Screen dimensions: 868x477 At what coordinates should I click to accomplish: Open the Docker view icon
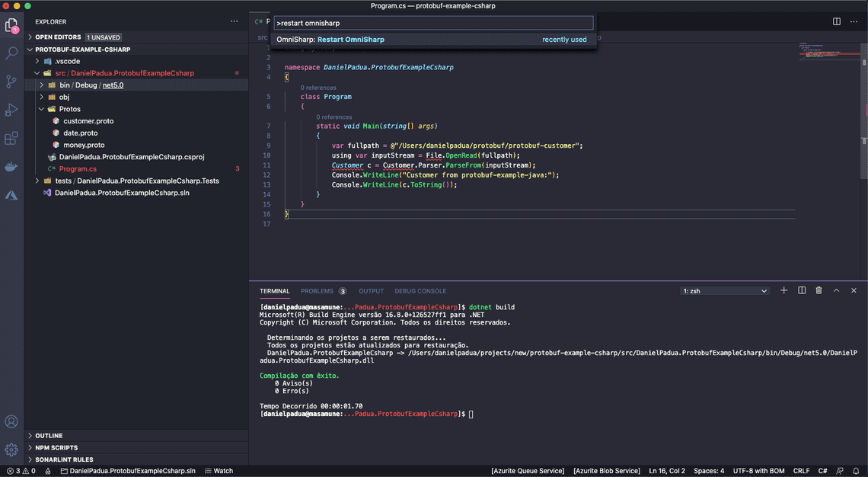(x=11, y=167)
